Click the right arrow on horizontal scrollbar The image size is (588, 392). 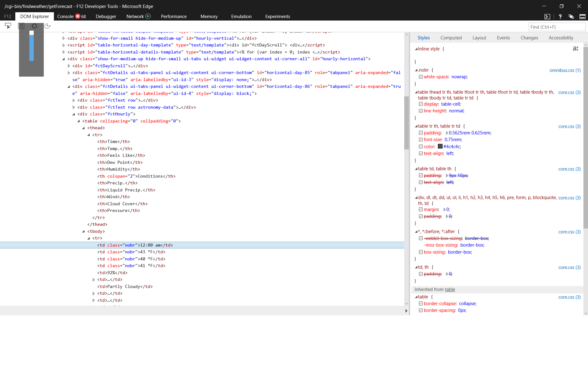click(x=406, y=311)
